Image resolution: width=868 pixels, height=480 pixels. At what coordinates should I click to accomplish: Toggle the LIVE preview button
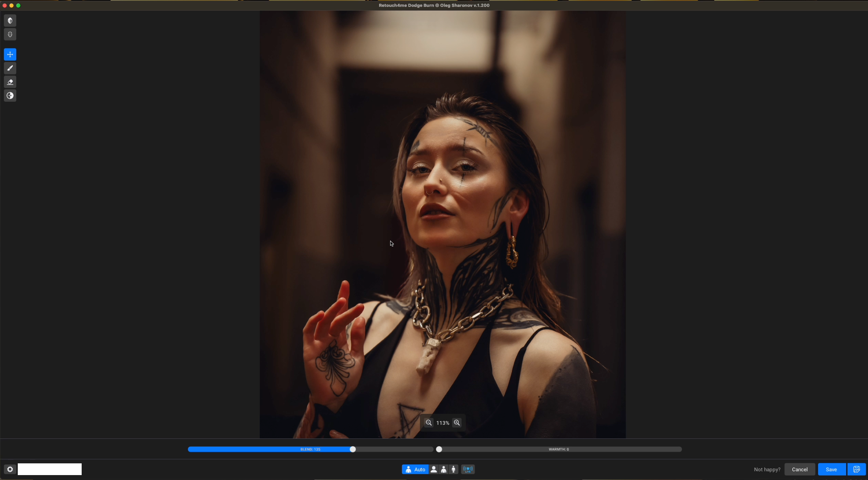468,469
